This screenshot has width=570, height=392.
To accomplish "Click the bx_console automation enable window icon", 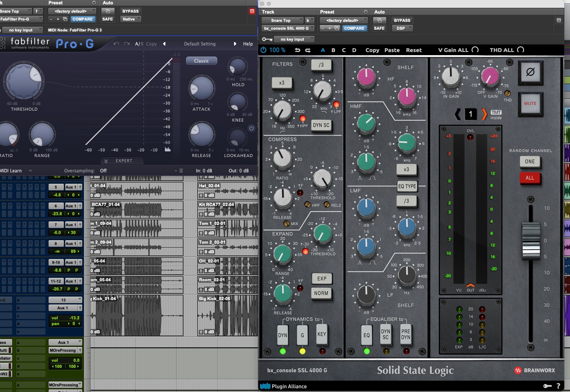I will tap(379, 20).
